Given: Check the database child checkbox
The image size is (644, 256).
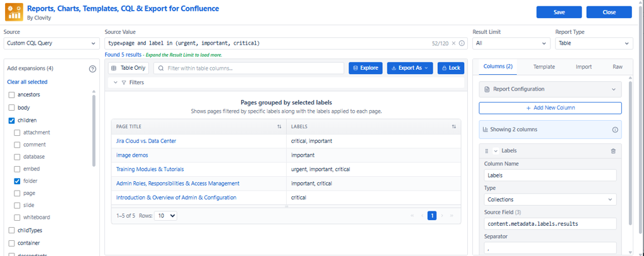Looking at the screenshot, I should pyautogui.click(x=17, y=157).
